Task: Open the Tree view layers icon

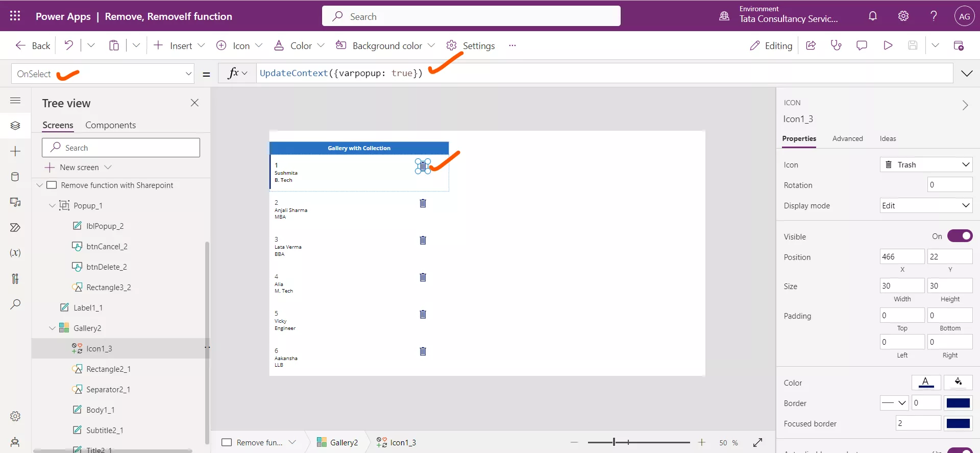Action: (x=15, y=126)
